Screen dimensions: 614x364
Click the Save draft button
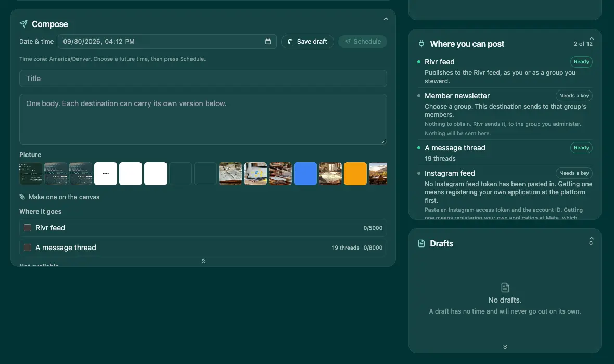click(308, 42)
